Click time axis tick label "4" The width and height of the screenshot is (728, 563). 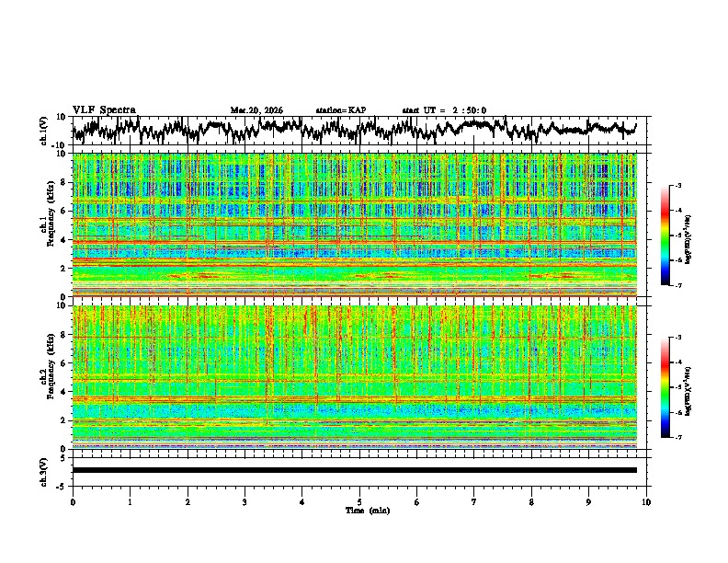coord(302,502)
